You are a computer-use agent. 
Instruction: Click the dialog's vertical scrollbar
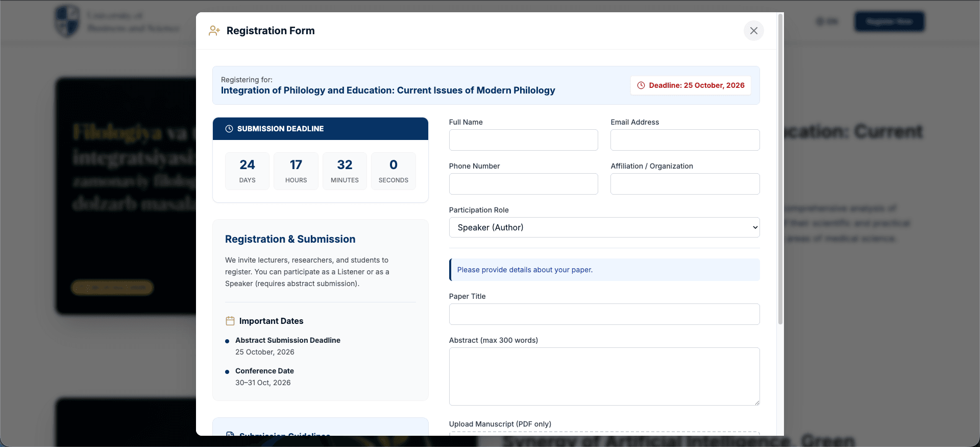pos(780,169)
